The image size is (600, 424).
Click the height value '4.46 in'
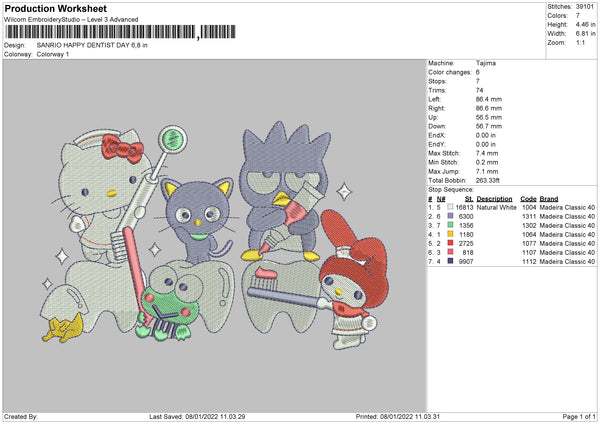click(585, 24)
